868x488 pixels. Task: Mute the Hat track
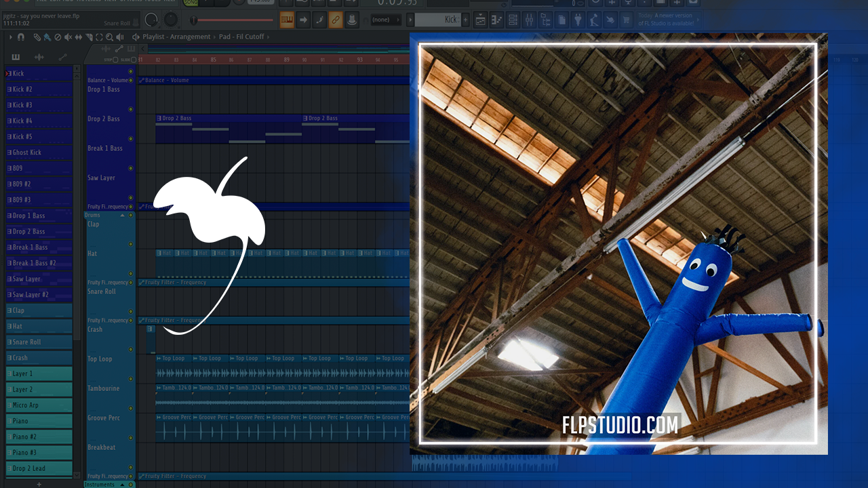point(131,274)
